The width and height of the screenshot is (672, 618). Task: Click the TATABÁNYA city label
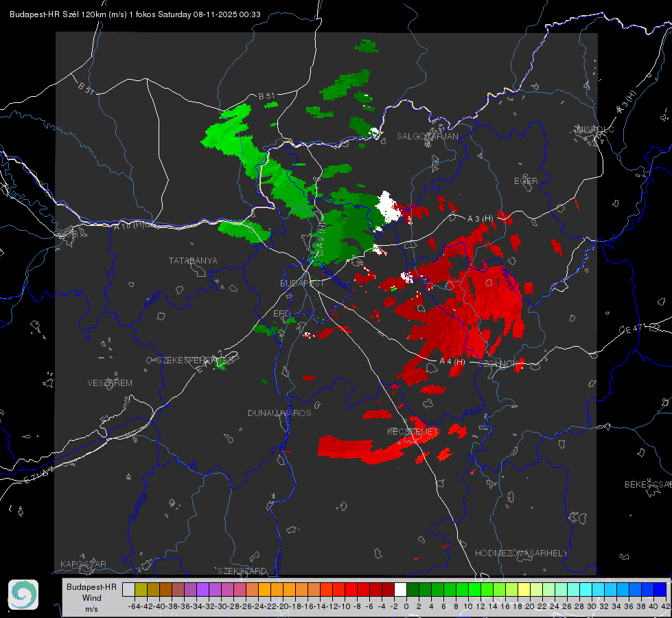point(193,260)
